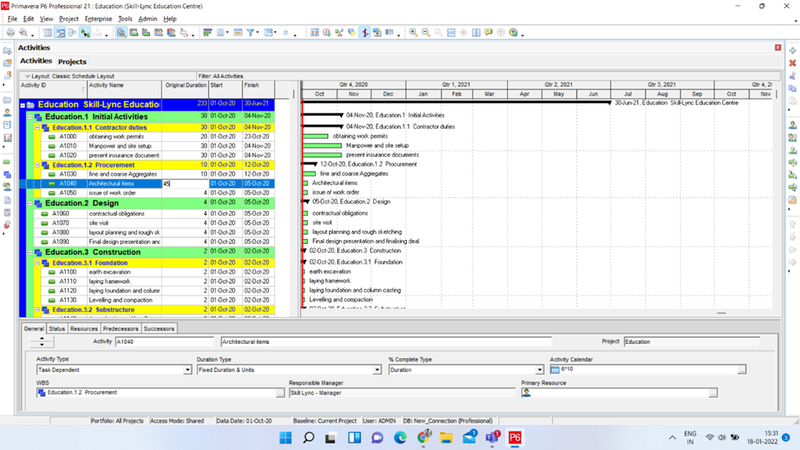Click the Zoom Out magnifier icon
Screen dimensions: 800x450
[x=426, y=33]
